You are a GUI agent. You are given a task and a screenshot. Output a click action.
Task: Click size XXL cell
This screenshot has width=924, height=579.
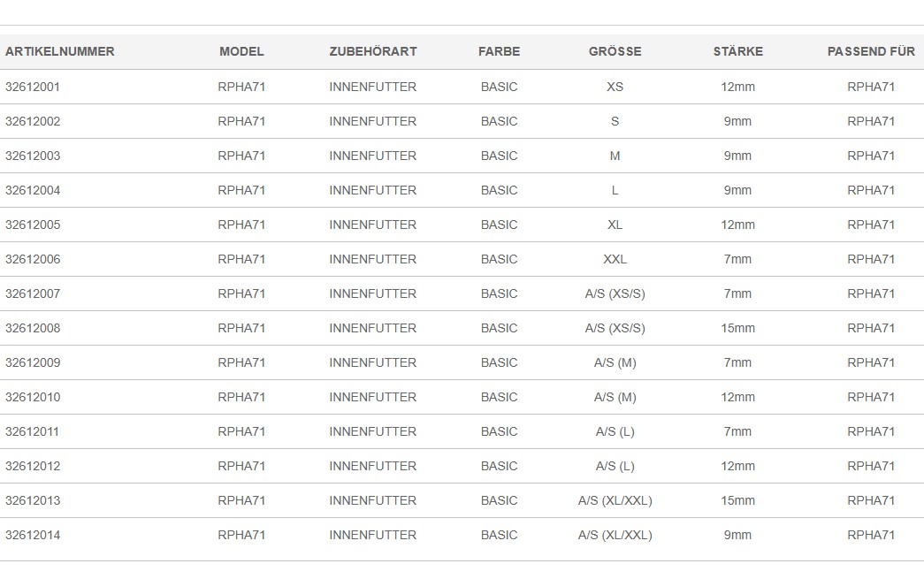(x=615, y=259)
